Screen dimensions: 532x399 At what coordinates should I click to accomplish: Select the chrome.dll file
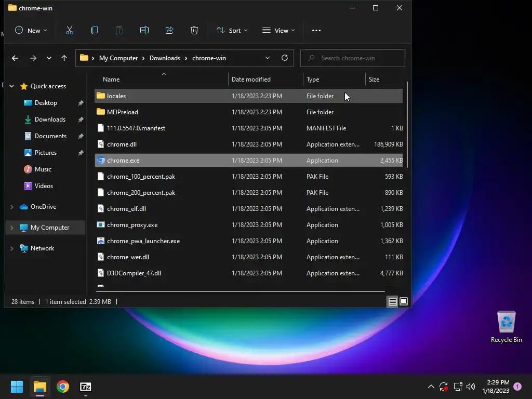pyautogui.click(x=249, y=144)
